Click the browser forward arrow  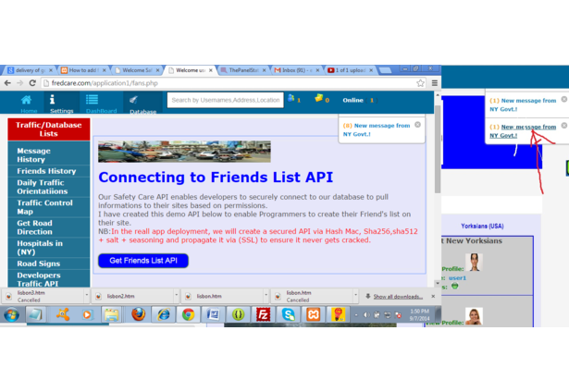click(x=20, y=83)
